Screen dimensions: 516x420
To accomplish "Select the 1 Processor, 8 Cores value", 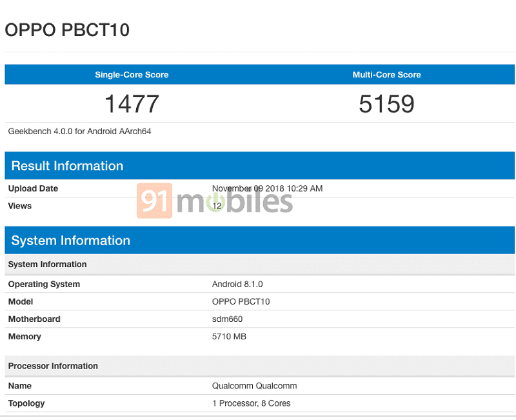I will [x=252, y=403].
